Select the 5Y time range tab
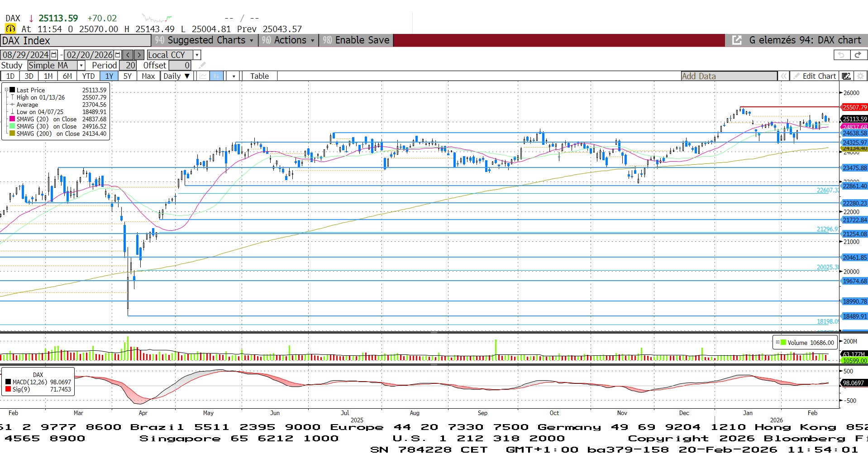 click(x=128, y=76)
